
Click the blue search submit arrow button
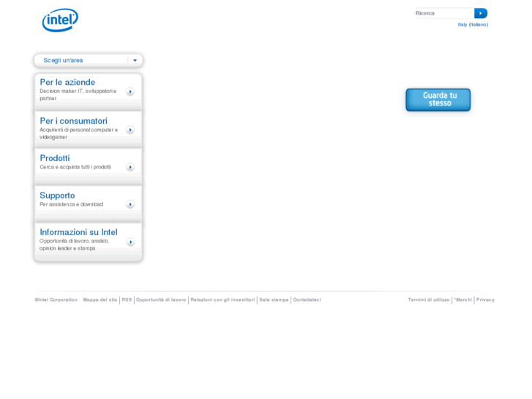point(481,13)
